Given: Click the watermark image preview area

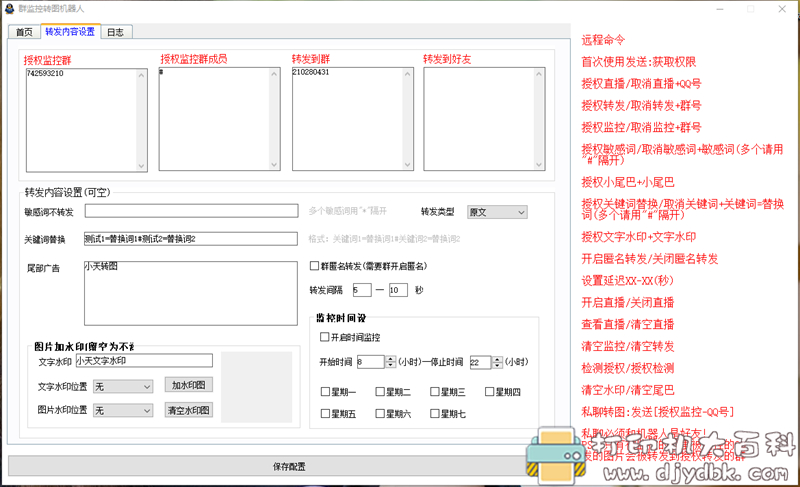Looking at the screenshot, I should [x=257, y=387].
